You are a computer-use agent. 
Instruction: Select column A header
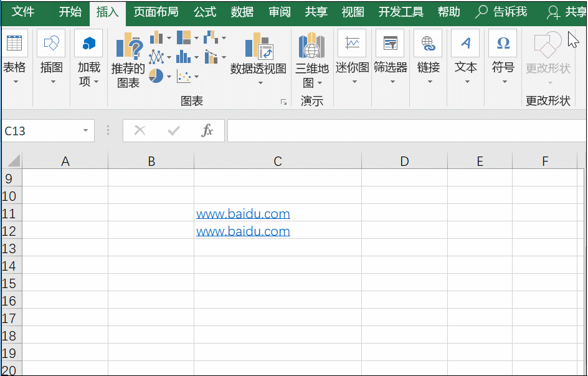point(65,161)
